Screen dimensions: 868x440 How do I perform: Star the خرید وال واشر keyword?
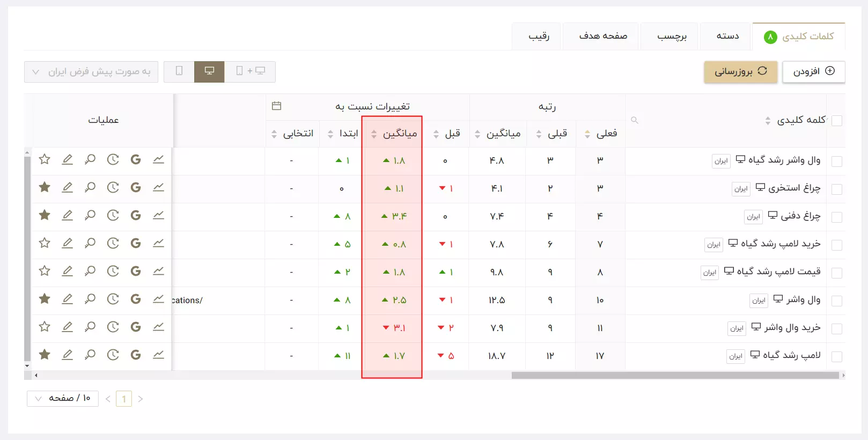pos(45,327)
